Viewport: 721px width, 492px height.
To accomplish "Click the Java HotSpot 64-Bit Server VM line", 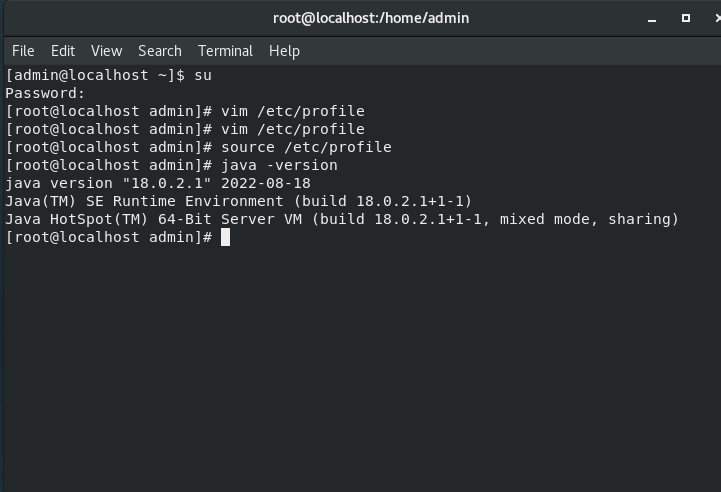I will 342,219.
